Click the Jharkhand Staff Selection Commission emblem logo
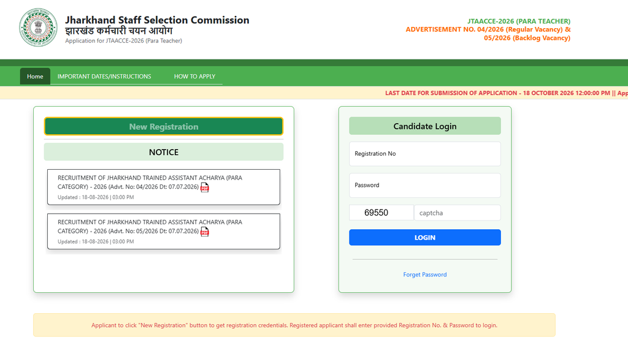 (x=38, y=28)
